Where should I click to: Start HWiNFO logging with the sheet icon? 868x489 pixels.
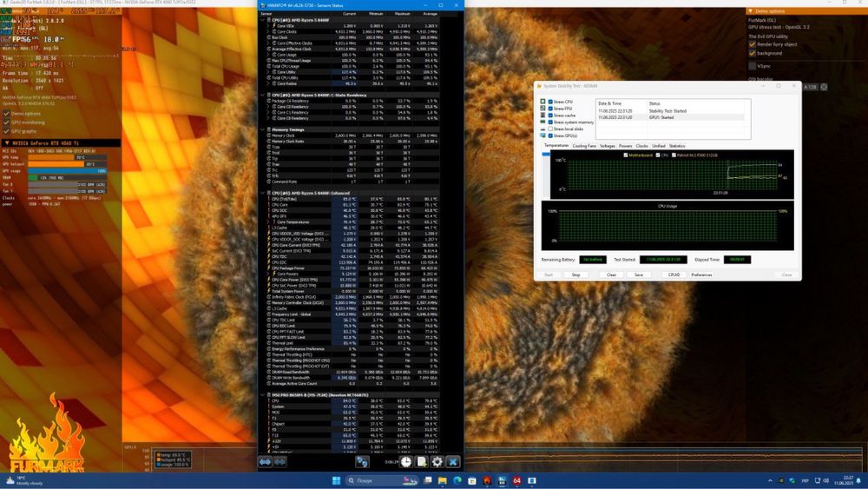422,461
